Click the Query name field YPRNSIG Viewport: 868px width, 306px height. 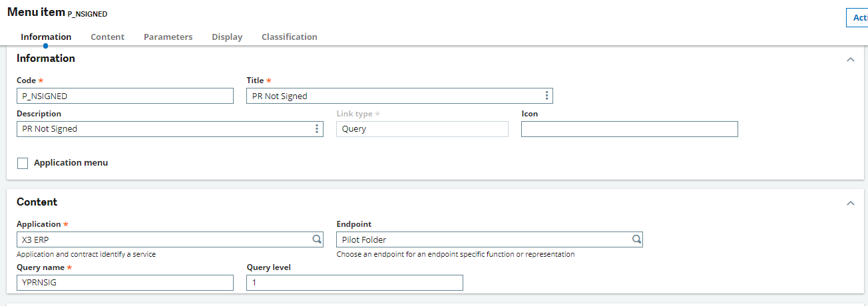point(125,283)
